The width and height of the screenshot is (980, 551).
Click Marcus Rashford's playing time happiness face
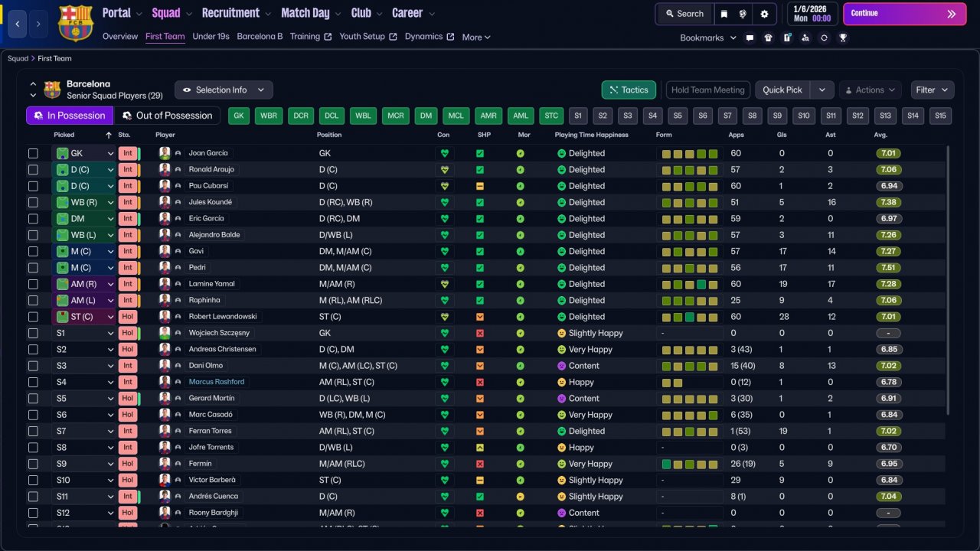[x=561, y=382]
